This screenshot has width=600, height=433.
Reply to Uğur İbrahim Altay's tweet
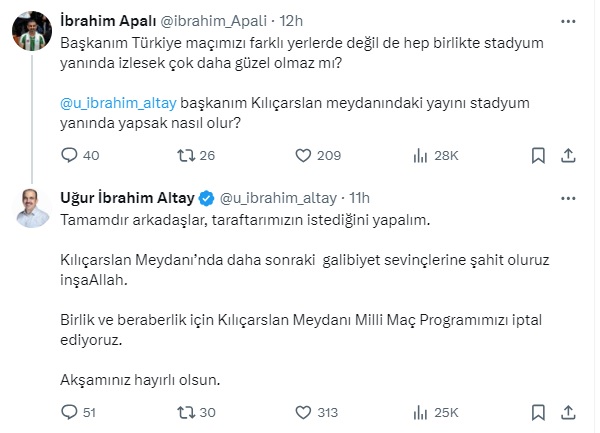(x=69, y=411)
